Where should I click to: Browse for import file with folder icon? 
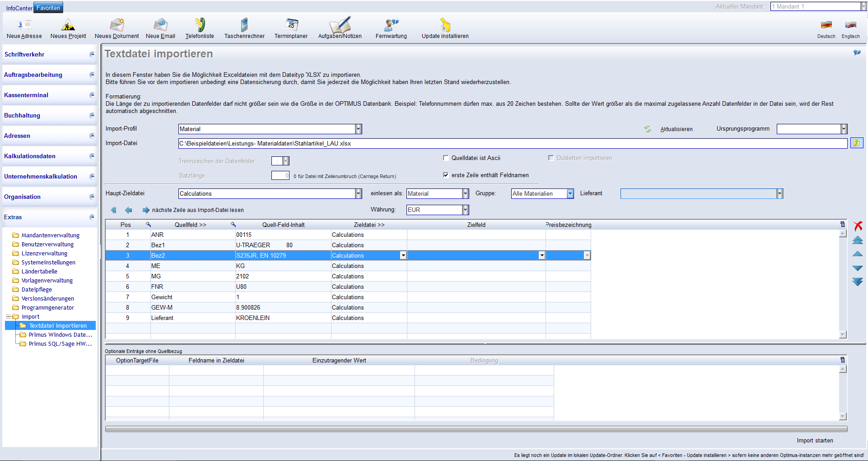point(856,143)
